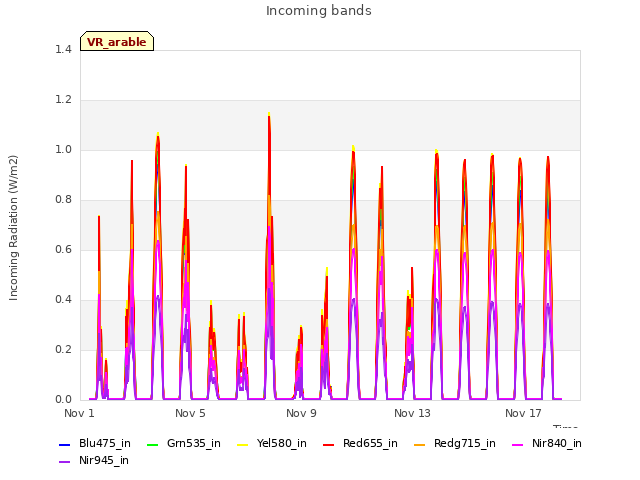
Task: Click the Nov 9 x-axis tick label
Action: pos(301,413)
